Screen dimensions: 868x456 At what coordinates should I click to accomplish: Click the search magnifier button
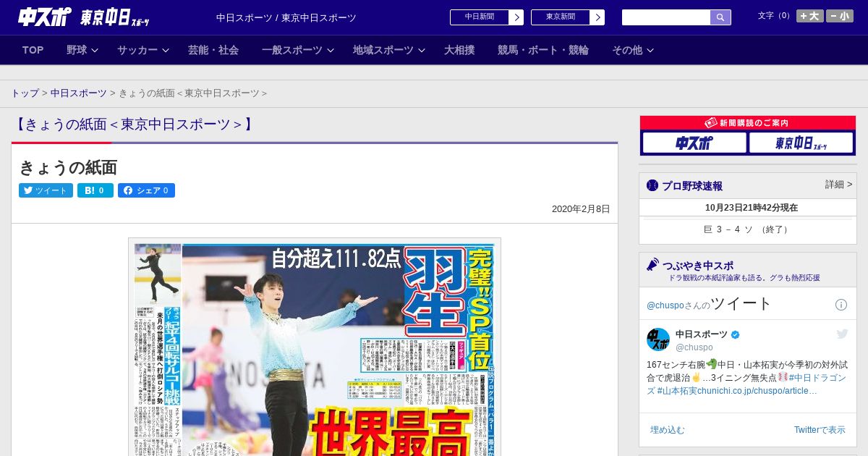tap(720, 17)
